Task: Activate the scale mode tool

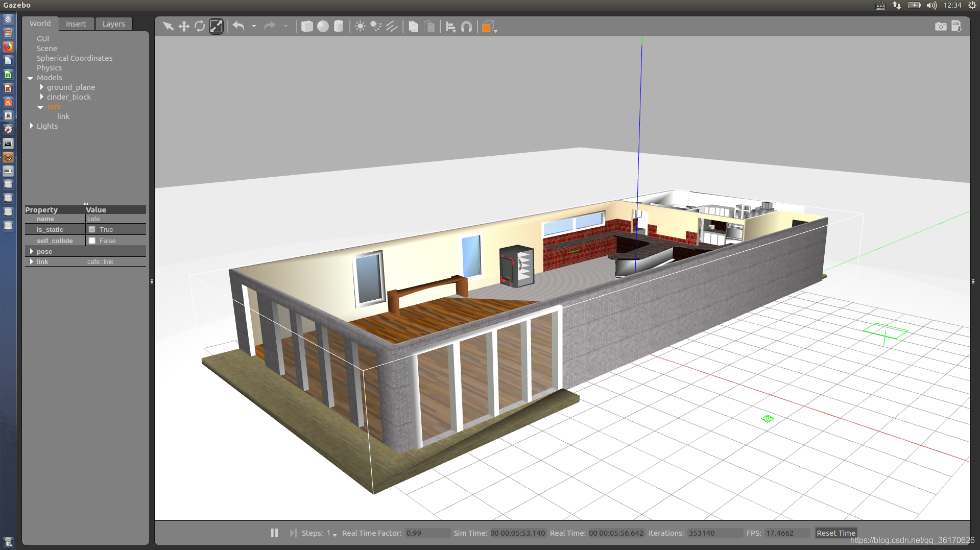Action: 217,26
